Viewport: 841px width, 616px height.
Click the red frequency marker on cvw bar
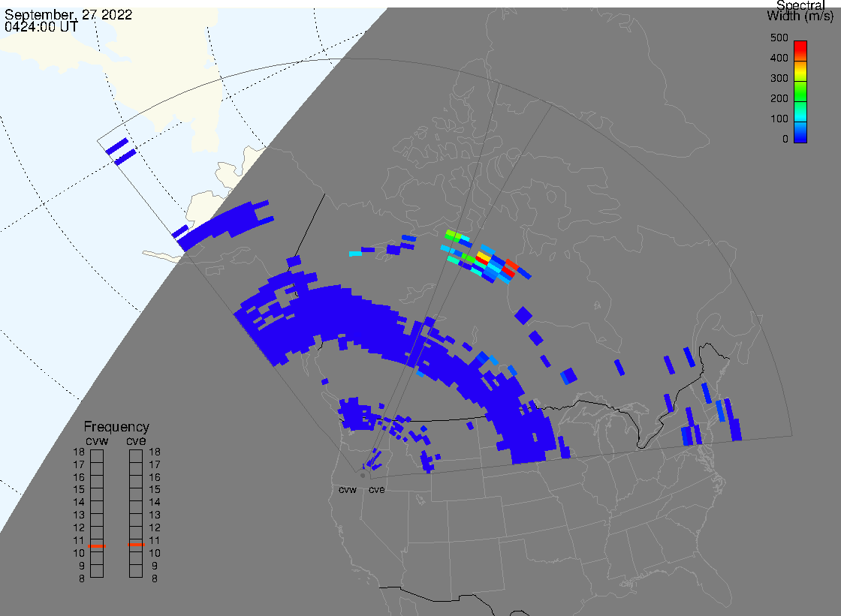point(97,545)
